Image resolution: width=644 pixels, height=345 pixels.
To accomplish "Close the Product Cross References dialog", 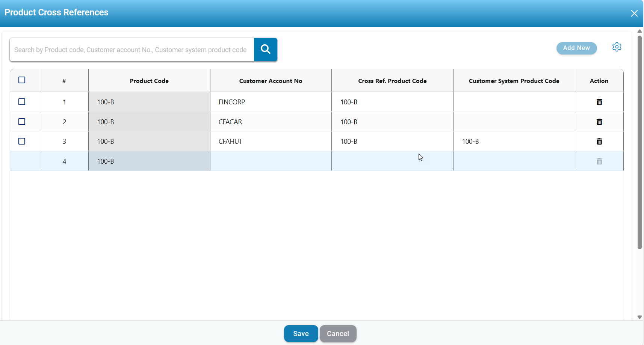I will click(x=634, y=14).
